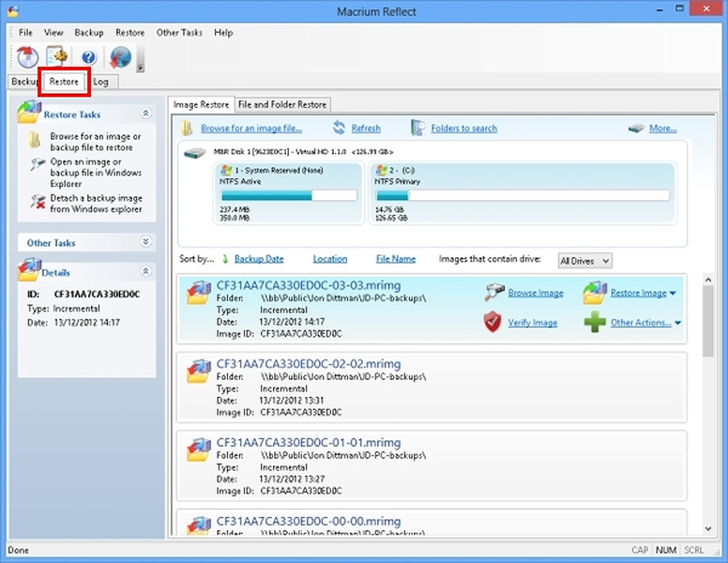Viewport: 728px width, 563px height.
Task: Open the Restore Image dropdown arrow
Action: 673,293
